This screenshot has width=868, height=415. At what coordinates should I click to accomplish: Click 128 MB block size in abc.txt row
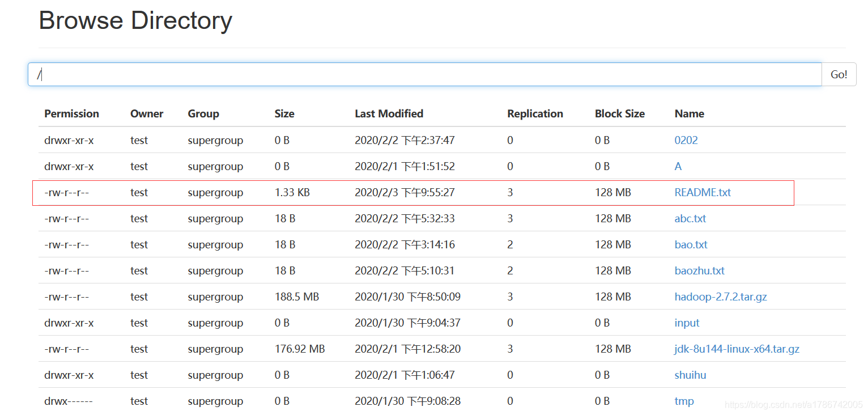pyautogui.click(x=613, y=218)
